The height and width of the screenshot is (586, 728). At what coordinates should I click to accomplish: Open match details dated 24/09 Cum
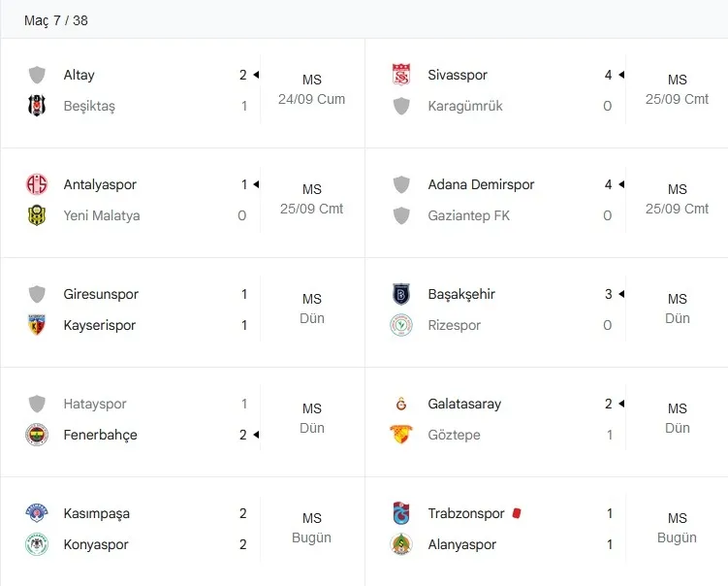311,99
